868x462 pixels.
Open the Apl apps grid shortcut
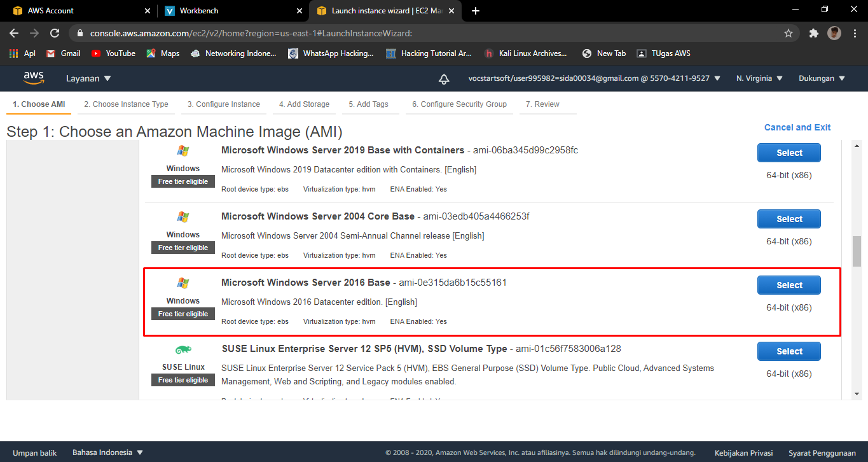coord(22,53)
